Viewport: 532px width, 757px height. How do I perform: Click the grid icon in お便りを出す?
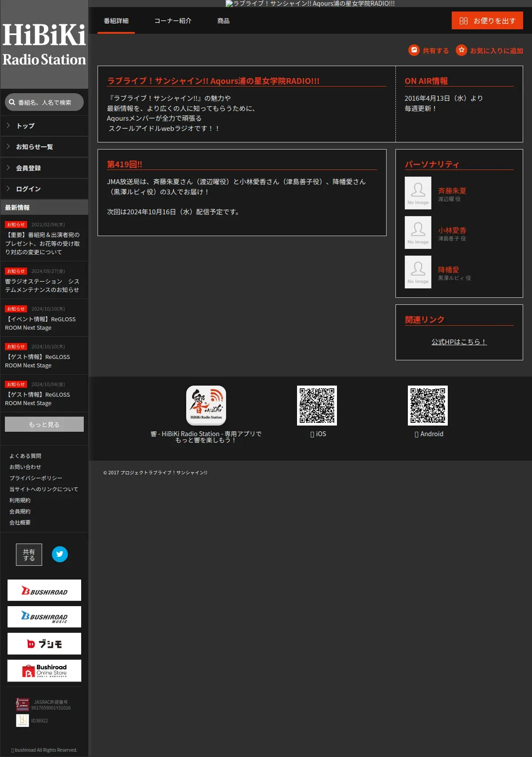[x=464, y=21]
